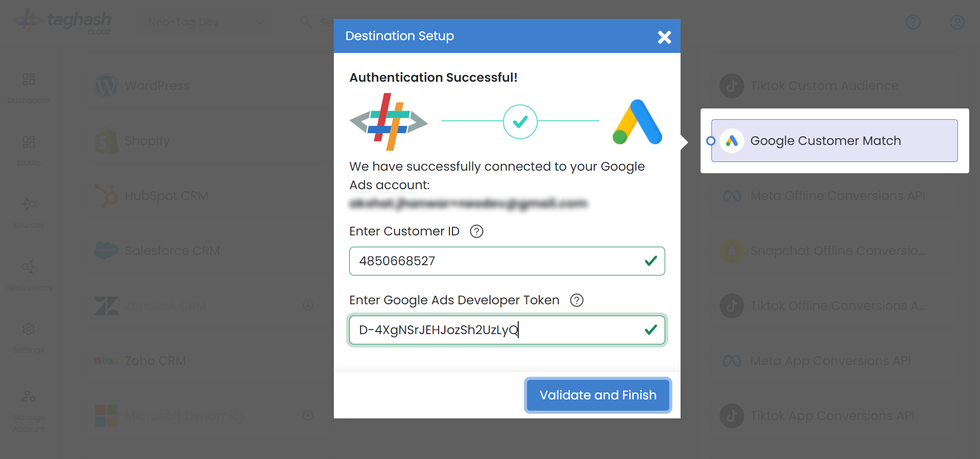Screen dimensions: 980x459
Task: Go to Sources in the sidebar
Action: tap(29, 212)
